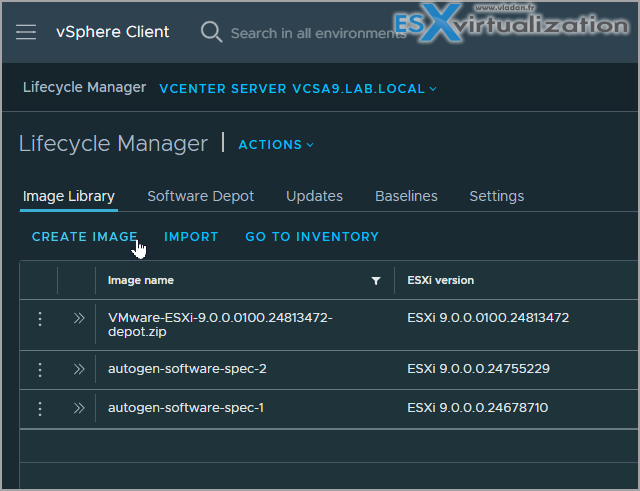This screenshot has width=640, height=491.
Task: Switch to the Updates tab
Action: click(x=314, y=196)
